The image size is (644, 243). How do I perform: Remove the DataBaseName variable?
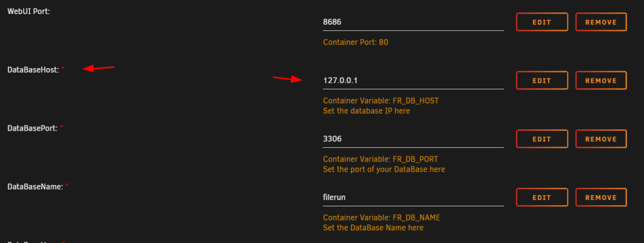click(601, 197)
